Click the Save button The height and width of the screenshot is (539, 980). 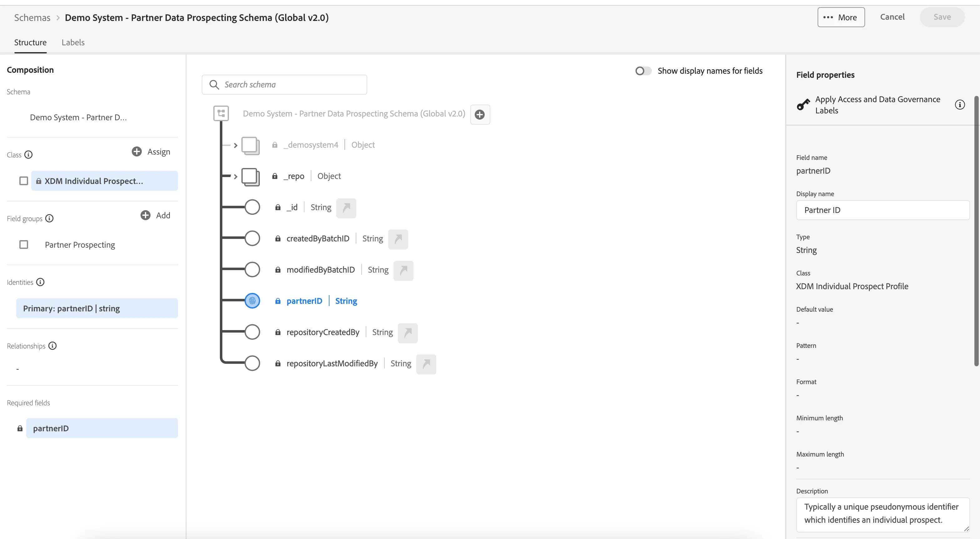(x=942, y=17)
